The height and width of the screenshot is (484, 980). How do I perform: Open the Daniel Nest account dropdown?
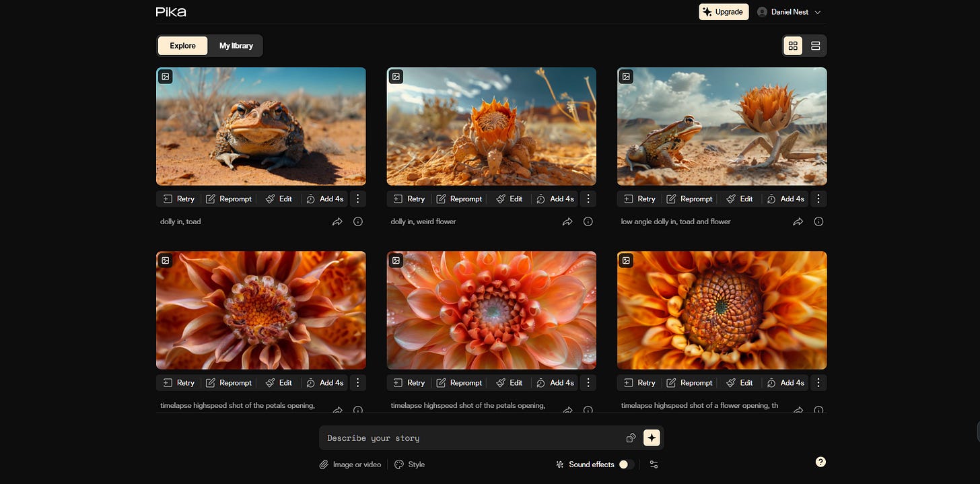[x=789, y=11]
